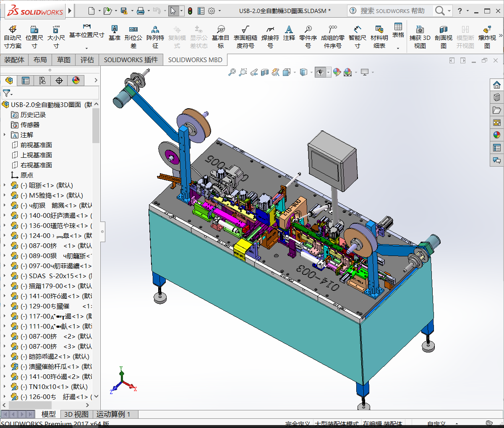The height and width of the screenshot is (428, 504).
Task: Open the ConfigurationManager tab icon
Action: [42, 81]
